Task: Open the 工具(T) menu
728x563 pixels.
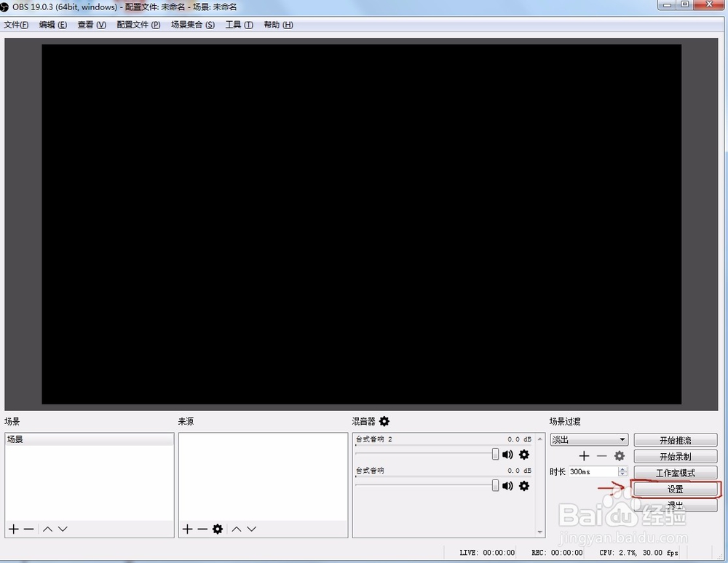Action: (x=239, y=25)
